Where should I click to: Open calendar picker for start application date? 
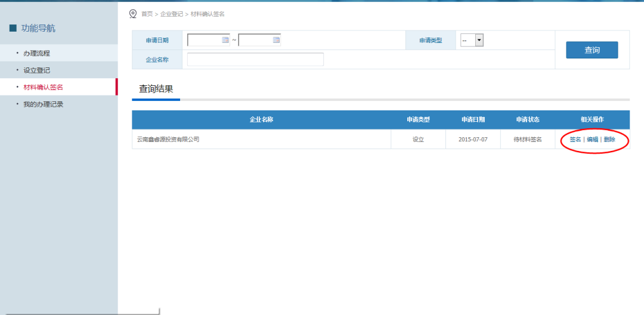pos(225,40)
